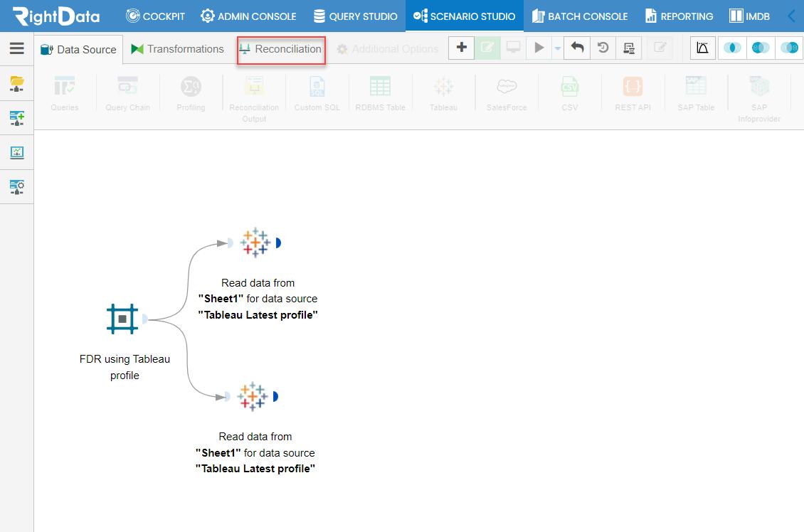The height and width of the screenshot is (532, 804).
Task: Click the open folder scenario icon
Action: (x=17, y=83)
